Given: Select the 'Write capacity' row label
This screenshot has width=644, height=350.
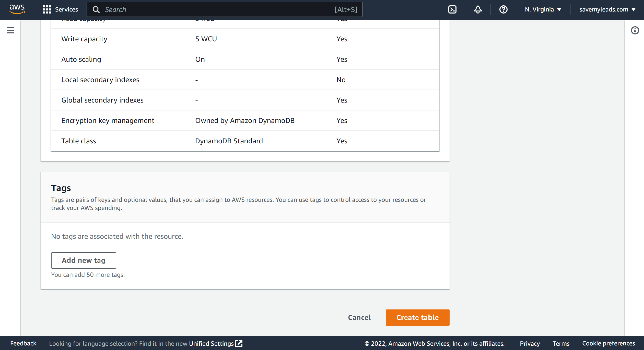Looking at the screenshot, I should 84,39.
